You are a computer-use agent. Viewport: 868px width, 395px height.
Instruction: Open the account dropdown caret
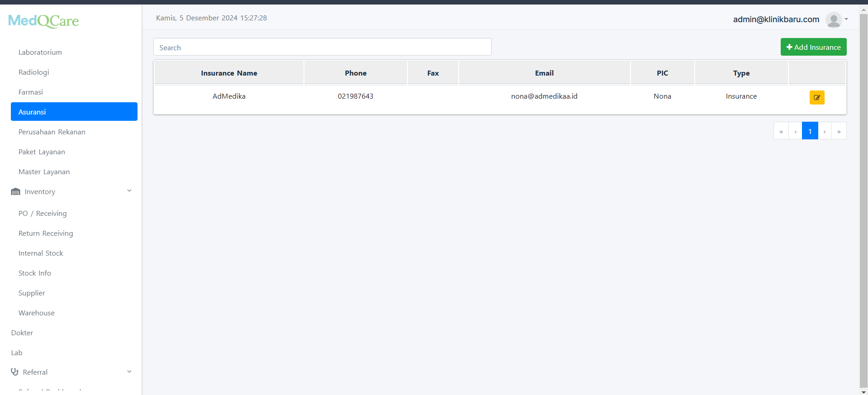click(846, 19)
